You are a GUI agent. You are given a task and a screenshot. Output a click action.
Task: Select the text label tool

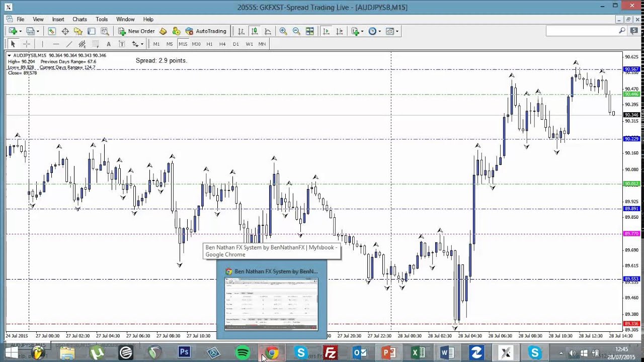click(121, 44)
